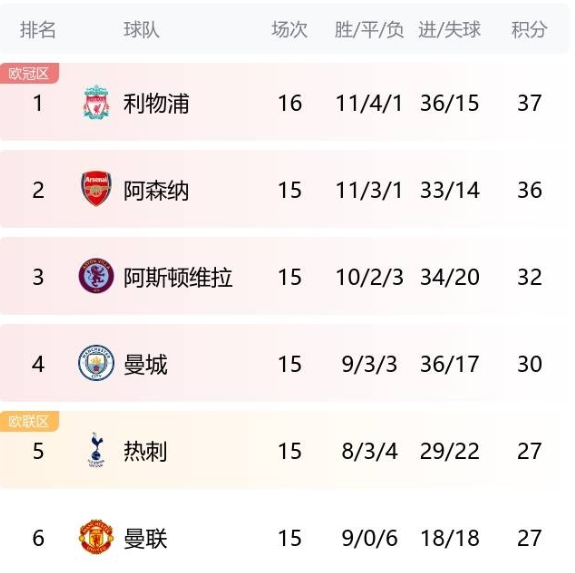Sort by the 场次 column header
575x573 pixels.
click(x=290, y=29)
